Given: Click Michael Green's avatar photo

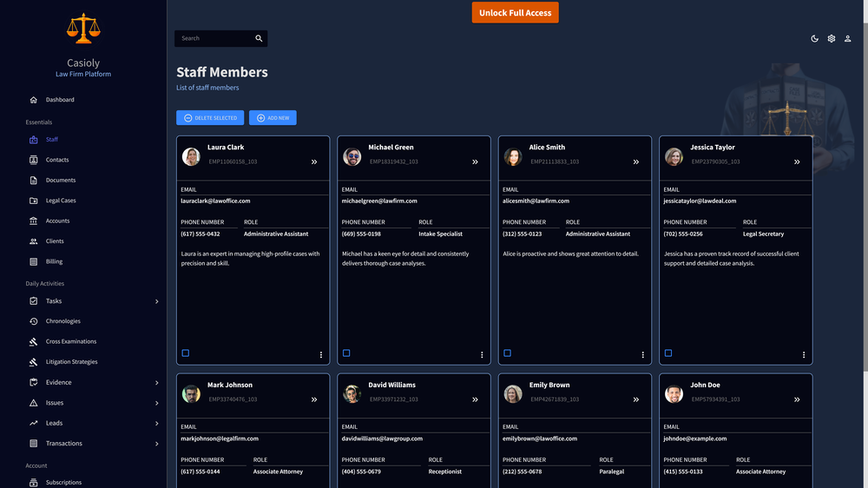Looking at the screenshot, I should (x=352, y=157).
